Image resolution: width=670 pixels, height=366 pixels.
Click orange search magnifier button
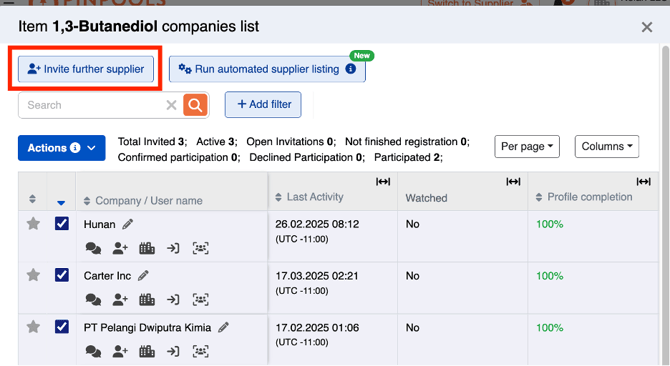coord(195,105)
